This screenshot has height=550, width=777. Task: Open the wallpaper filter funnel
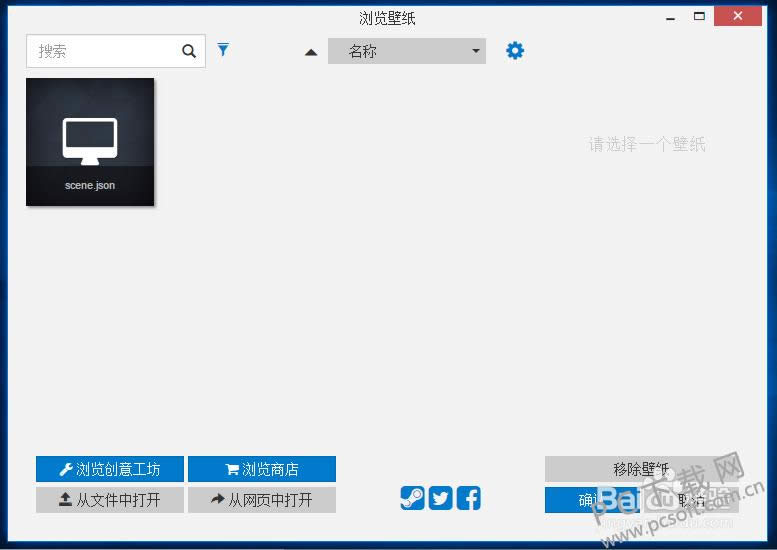pos(223,50)
